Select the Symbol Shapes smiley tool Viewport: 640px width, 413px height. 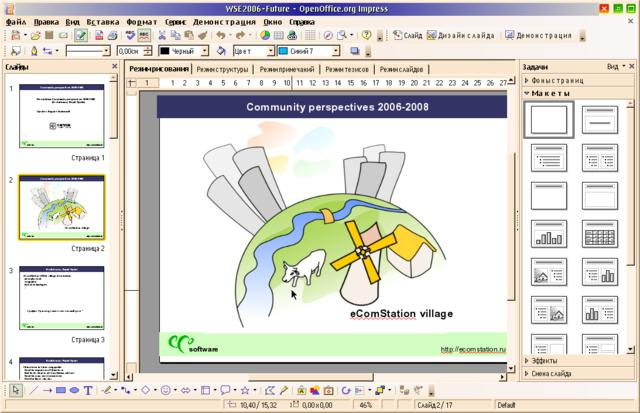click(165, 391)
